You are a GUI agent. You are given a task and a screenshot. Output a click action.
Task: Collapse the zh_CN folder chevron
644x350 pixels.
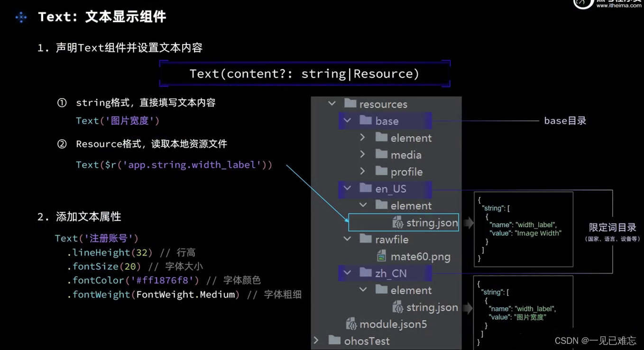pyautogui.click(x=348, y=273)
